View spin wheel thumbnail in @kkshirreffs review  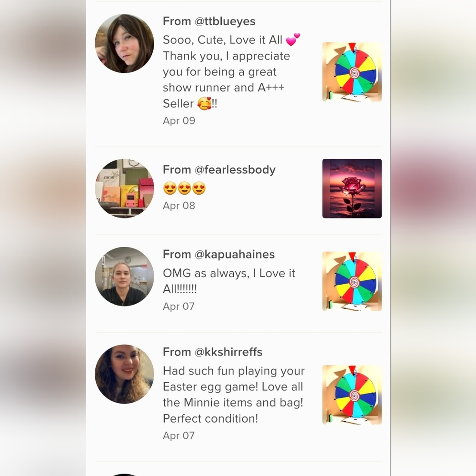click(352, 395)
